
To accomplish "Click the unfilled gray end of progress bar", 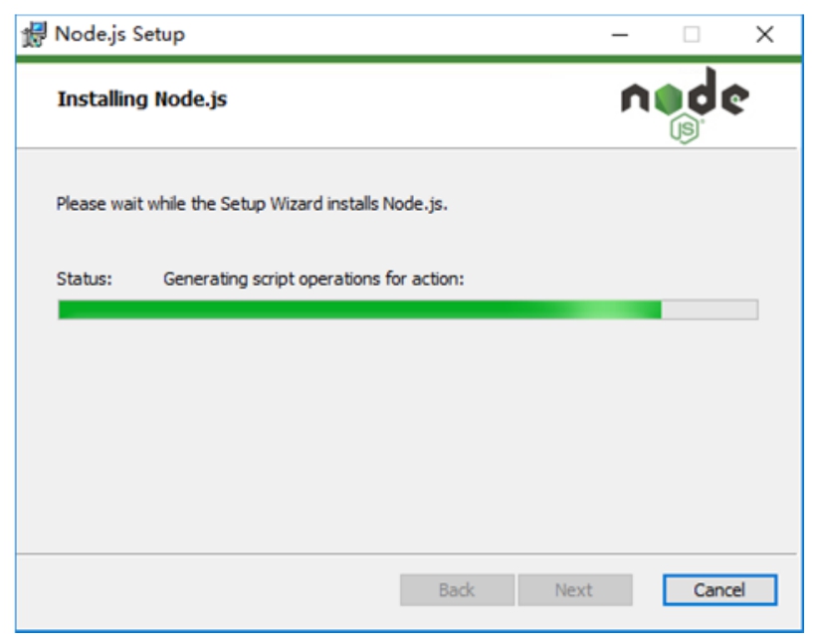I will point(710,310).
